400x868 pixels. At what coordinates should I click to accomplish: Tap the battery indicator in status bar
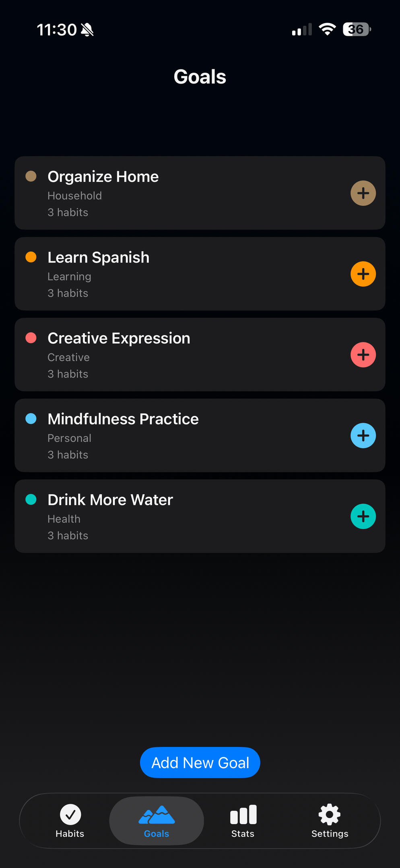point(357,29)
